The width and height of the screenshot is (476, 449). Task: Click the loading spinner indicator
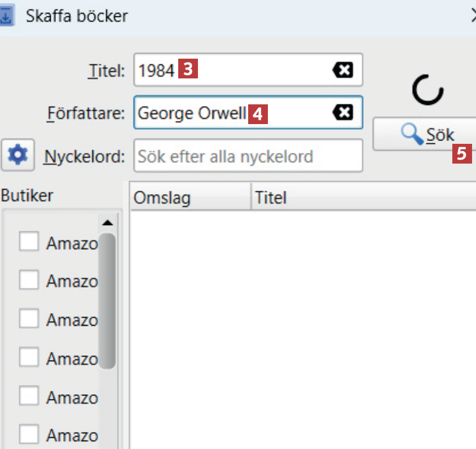click(427, 91)
